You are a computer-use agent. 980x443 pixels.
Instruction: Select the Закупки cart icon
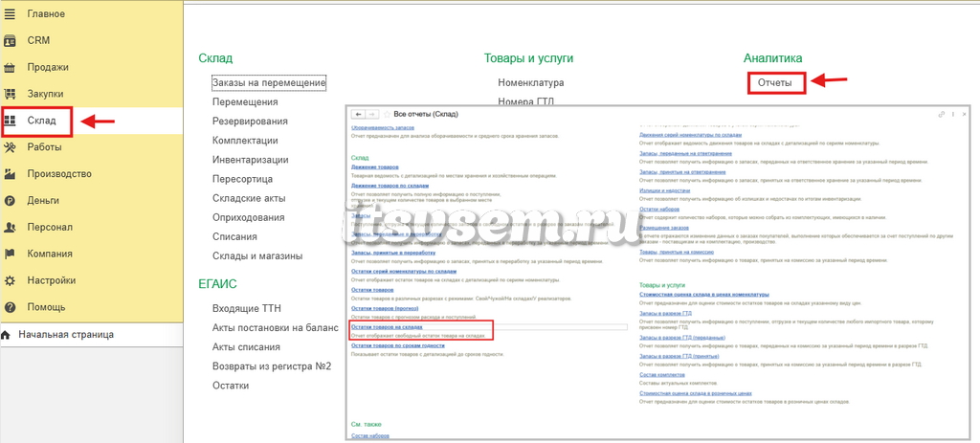10,95
